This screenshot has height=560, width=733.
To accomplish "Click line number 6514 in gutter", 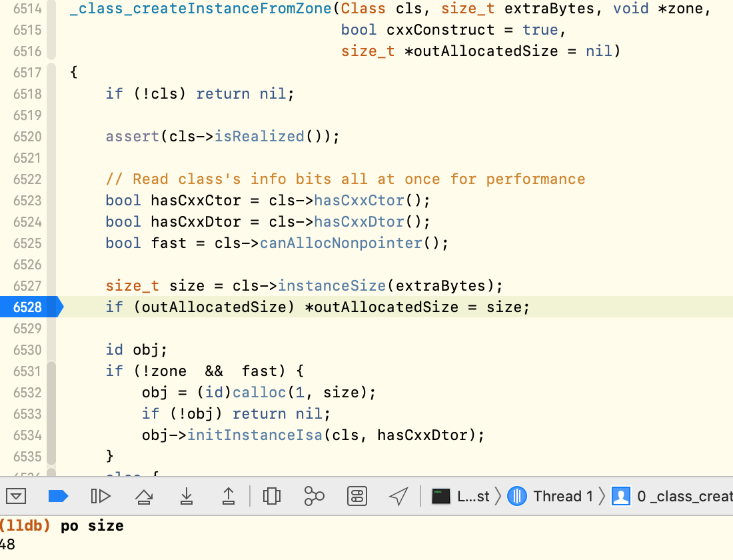I will [x=27, y=9].
